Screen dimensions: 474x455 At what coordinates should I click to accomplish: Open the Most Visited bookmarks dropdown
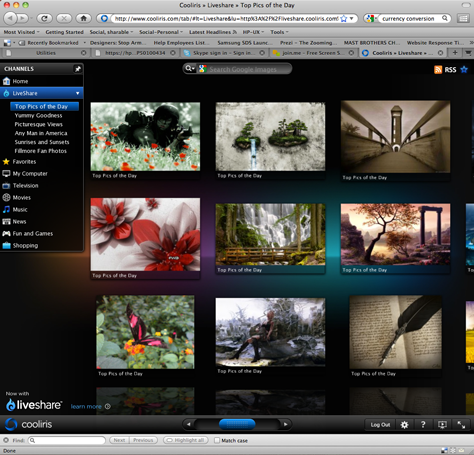[x=21, y=32]
